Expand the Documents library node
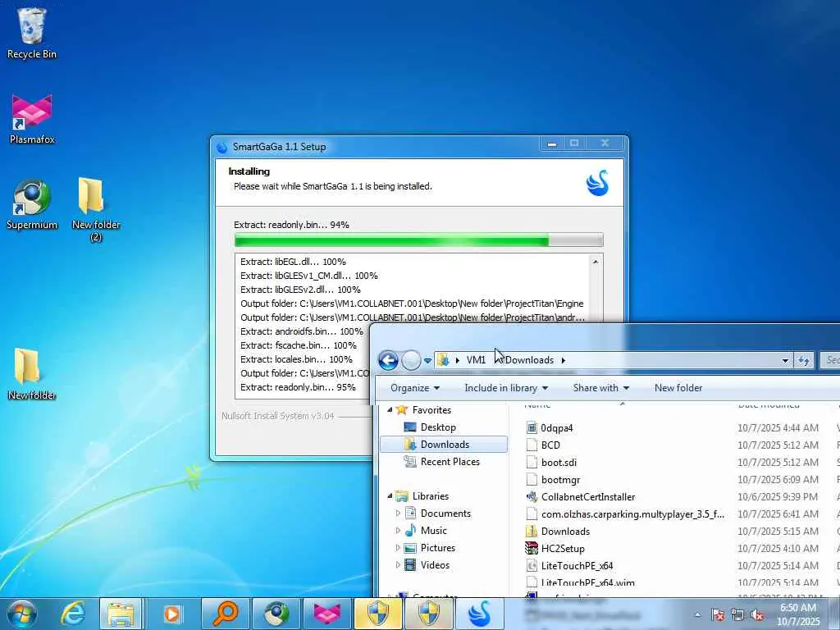 click(x=398, y=514)
